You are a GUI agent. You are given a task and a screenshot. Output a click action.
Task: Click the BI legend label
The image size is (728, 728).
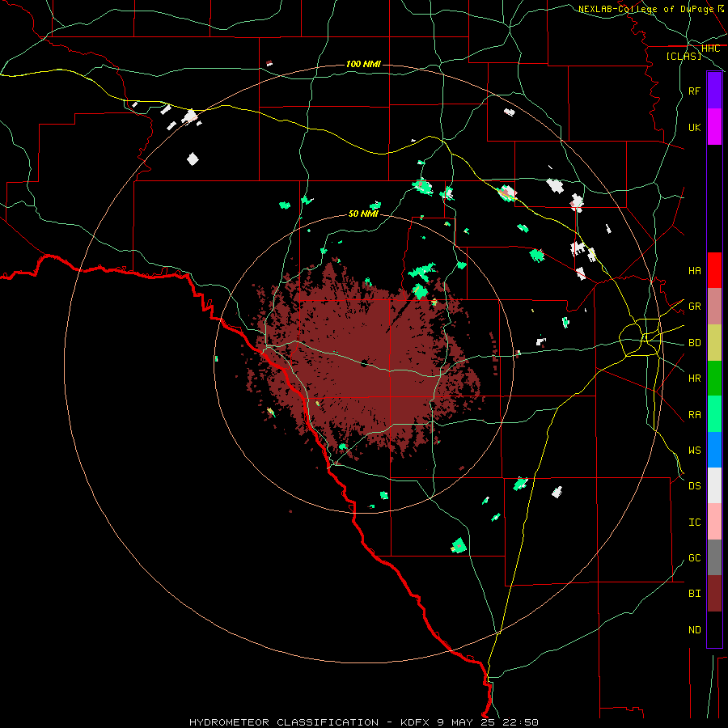coord(694,594)
